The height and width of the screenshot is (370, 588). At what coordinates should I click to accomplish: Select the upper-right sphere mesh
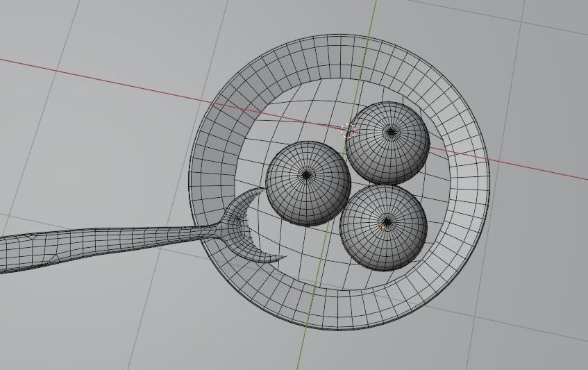(388, 143)
